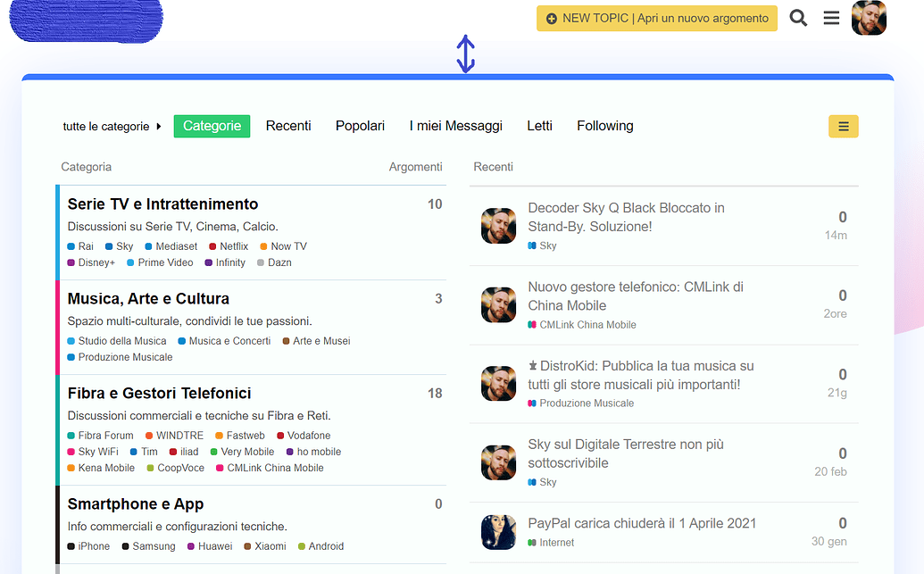
Task: Open the I miei Messaggi tab
Action: coord(455,126)
